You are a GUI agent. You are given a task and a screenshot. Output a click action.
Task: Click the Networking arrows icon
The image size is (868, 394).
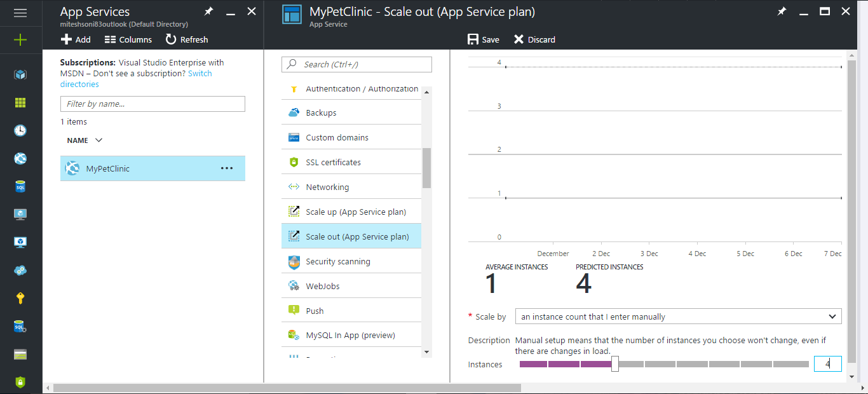pyautogui.click(x=294, y=187)
